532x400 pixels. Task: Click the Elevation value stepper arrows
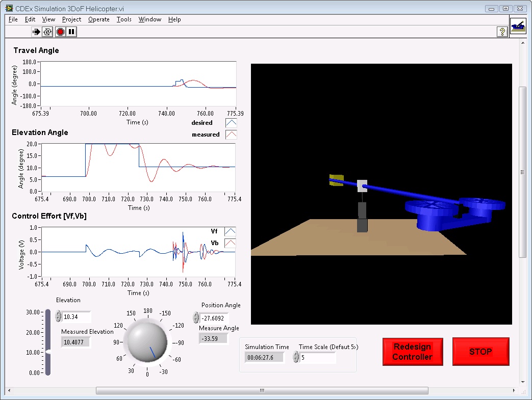pyautogui.click(x=58, y=316)
